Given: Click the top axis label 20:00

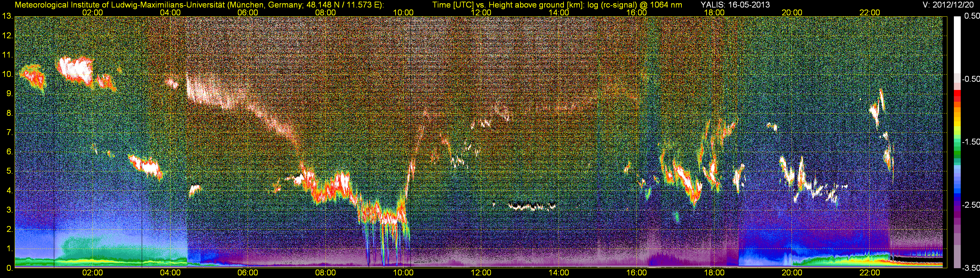Looking at the screenshot, I should click(792, 12).
